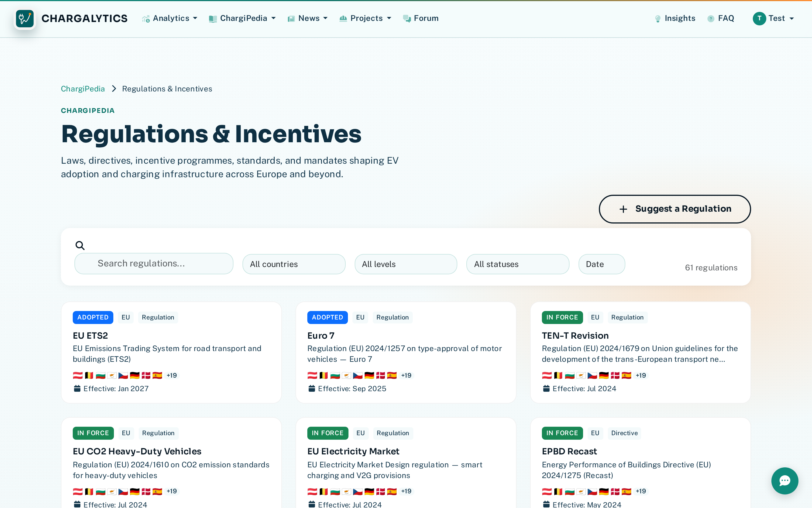Click the Forum chat bubbles icon

[x=407, y=19]
